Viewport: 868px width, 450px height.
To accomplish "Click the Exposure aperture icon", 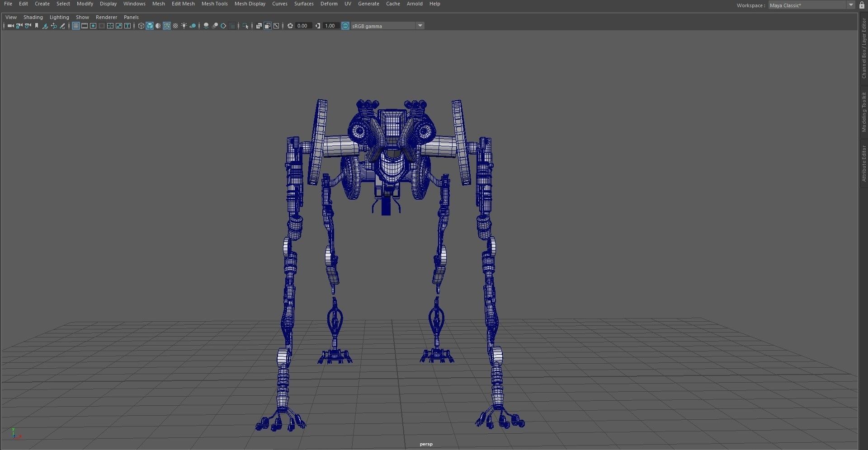I will (290, 26).
